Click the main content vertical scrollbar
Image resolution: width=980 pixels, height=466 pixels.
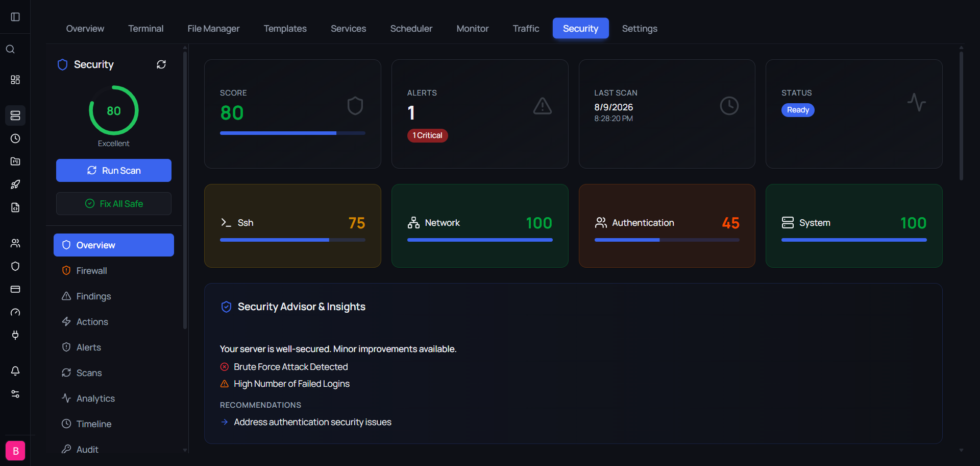[961, 116]
